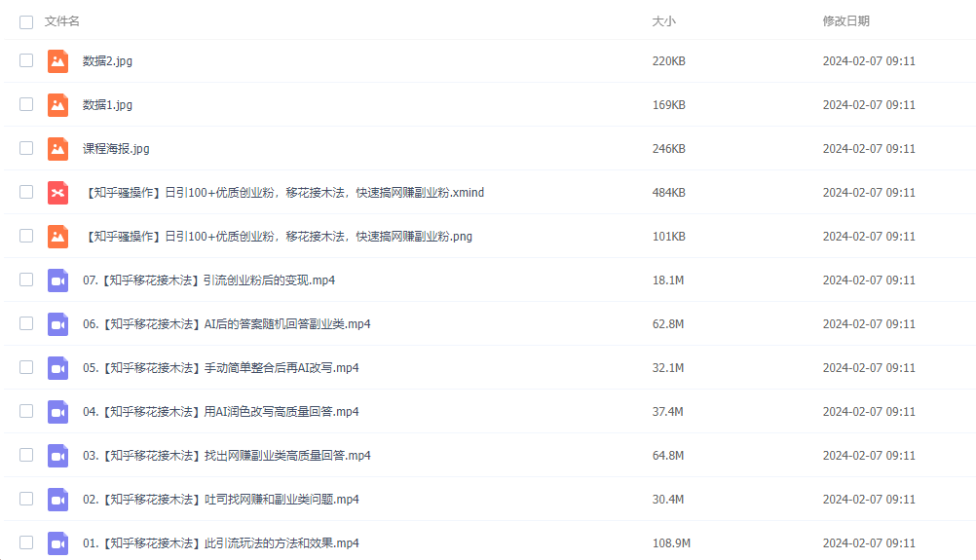Image resolution: width=976 pixels, height=560 pixels.
Task: Select the 108.9M size cell of video 01
Action: point(671,542)
